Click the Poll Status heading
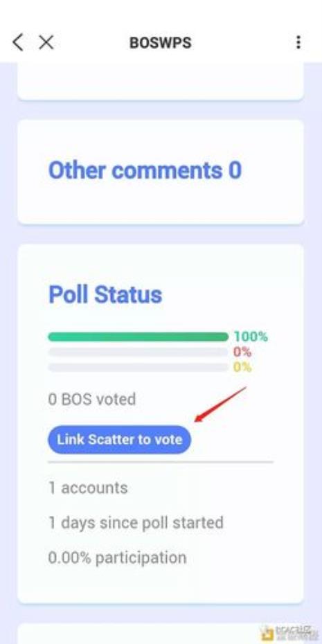 tap(105, 294)
